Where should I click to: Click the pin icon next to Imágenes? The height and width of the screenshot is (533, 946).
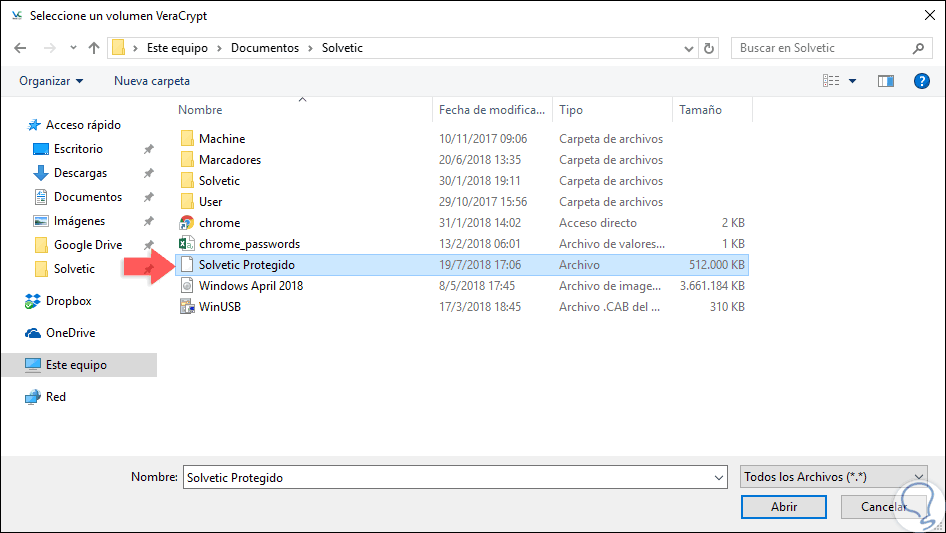(148, 222)
